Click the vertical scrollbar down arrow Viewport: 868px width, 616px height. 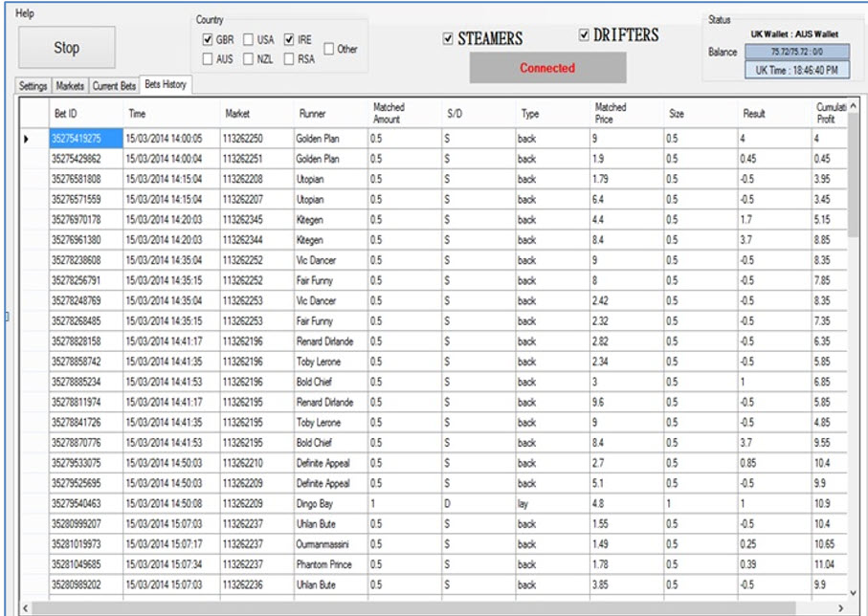tap(853, 593)
